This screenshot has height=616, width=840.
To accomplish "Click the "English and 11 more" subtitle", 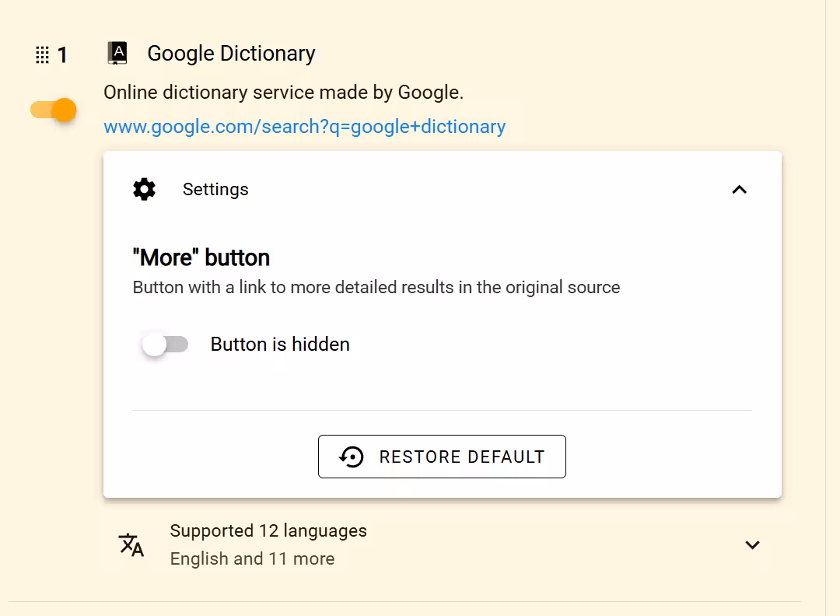I will 252,558.
